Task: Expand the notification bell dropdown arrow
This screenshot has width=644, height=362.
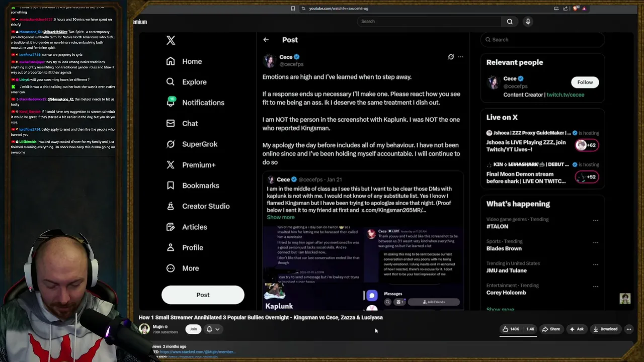Action: (x=217, y=329)
